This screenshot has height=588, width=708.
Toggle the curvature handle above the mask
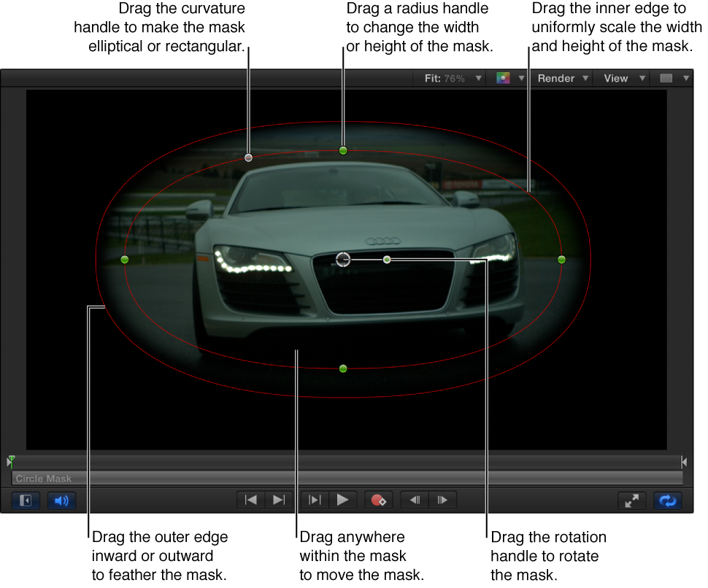tap(248, 157)
